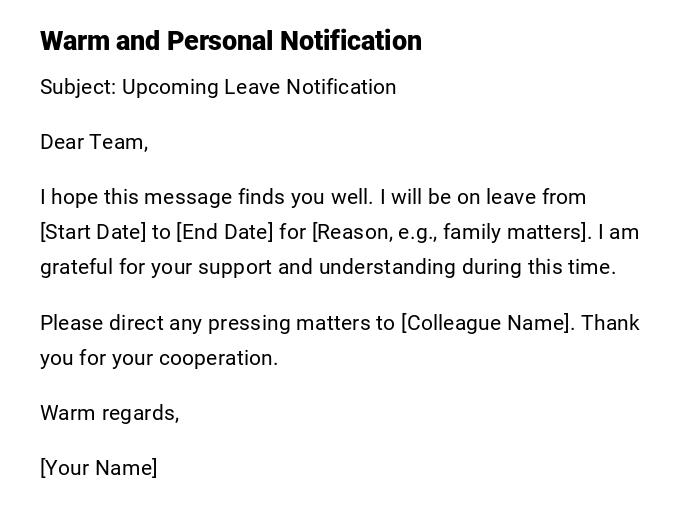Click the [End Date] placeholder
Viewport: 700px width, 530px height.
224,232
